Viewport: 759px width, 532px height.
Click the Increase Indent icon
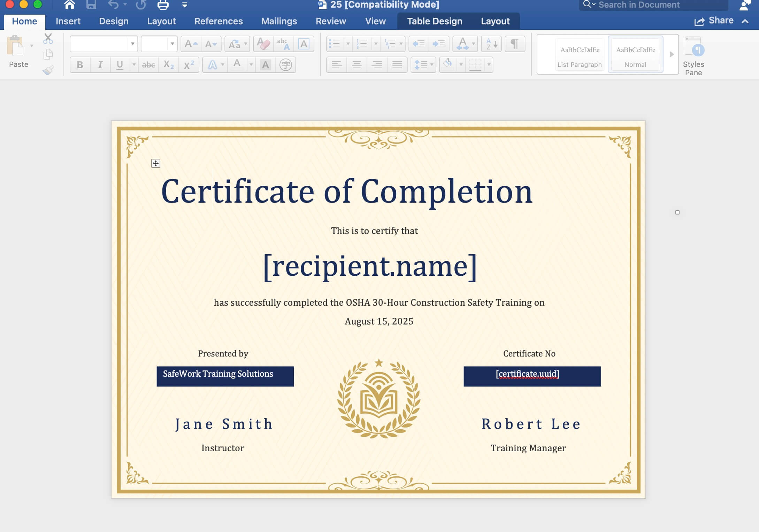[x=438, y=44]
